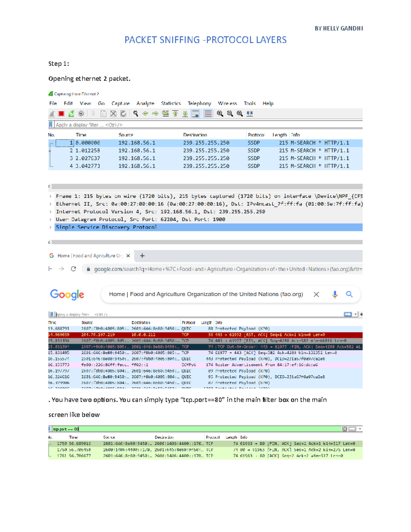Screen dimensions: 411x532
Task: Go to next packet with forward arrow icon
Action: (x=155, y=113)
